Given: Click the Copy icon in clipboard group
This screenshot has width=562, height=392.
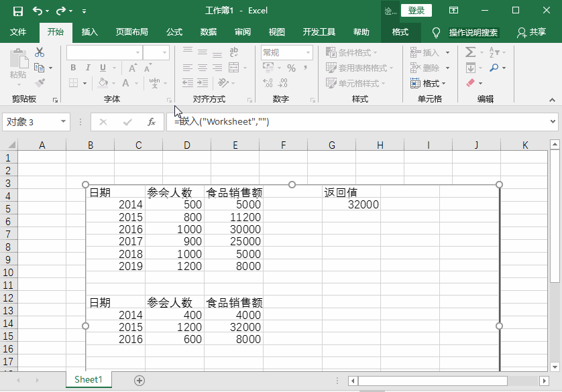Looking at the screenshot, I should point(40,68).
